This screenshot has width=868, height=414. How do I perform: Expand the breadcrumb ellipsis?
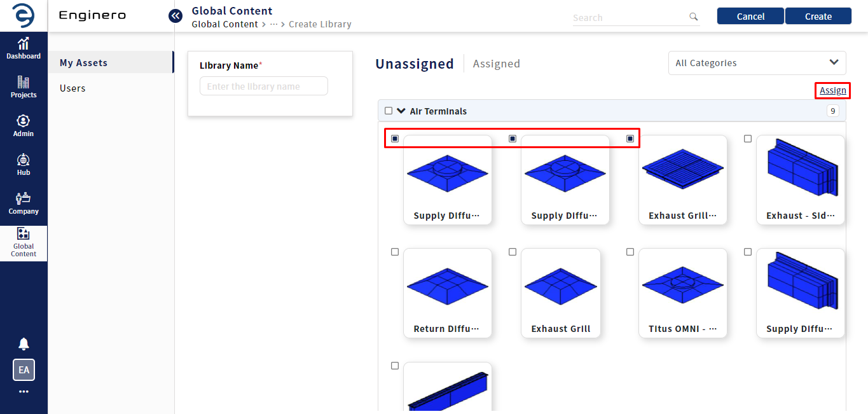274,24
